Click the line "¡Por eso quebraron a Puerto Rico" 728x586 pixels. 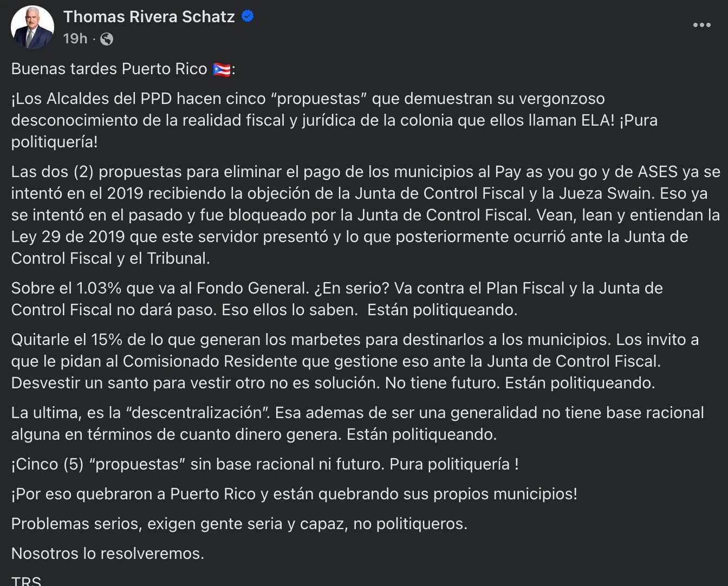(x=294, y=494)
